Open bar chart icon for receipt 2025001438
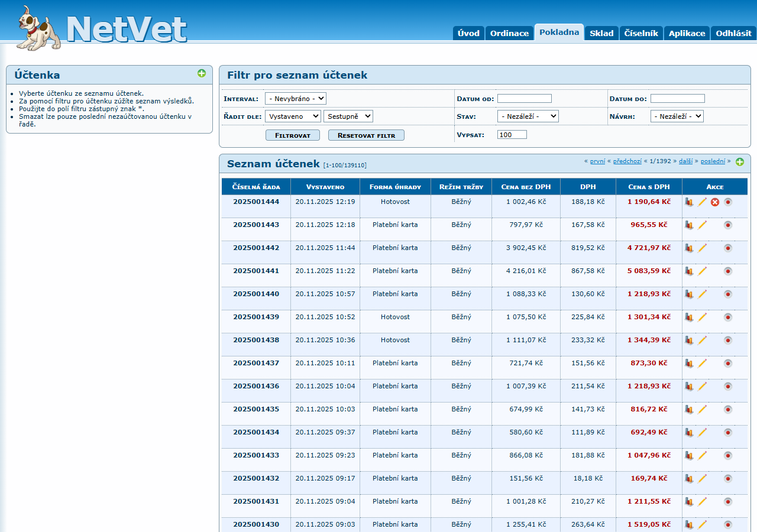 [689, 340]
